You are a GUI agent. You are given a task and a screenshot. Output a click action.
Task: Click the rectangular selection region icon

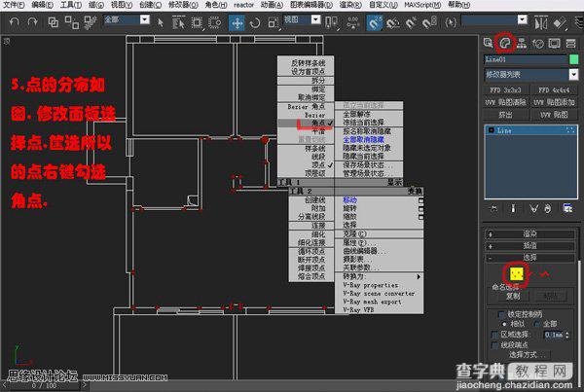coord(197,22)
